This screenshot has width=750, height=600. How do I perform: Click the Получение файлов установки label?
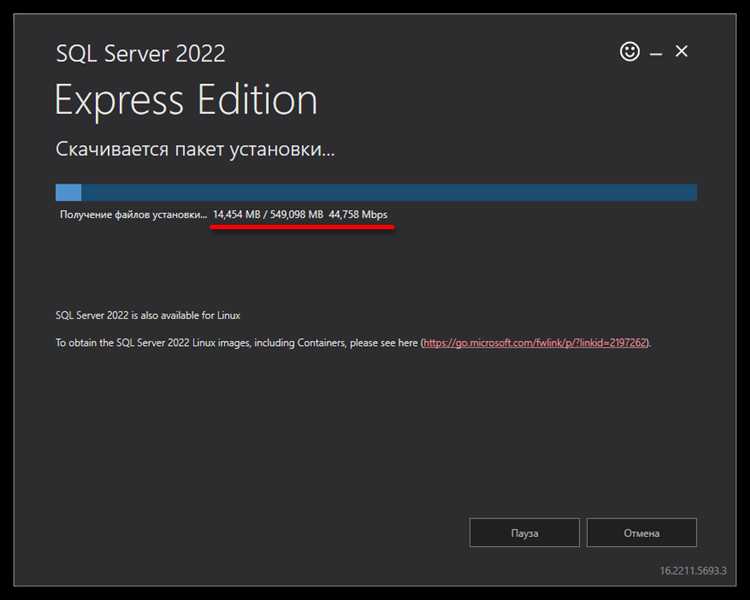coord(133,215)
